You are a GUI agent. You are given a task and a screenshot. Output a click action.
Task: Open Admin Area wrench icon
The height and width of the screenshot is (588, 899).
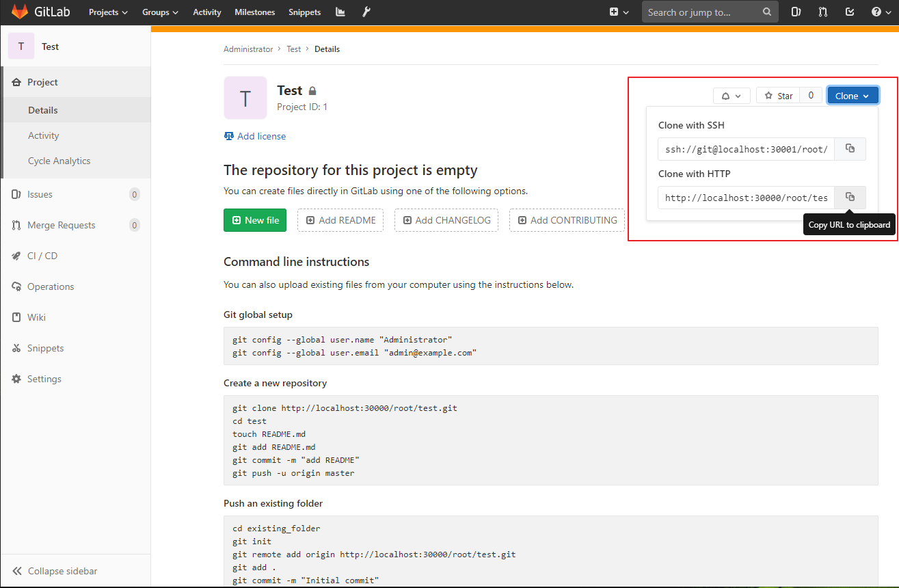click(x=366, y=12)
